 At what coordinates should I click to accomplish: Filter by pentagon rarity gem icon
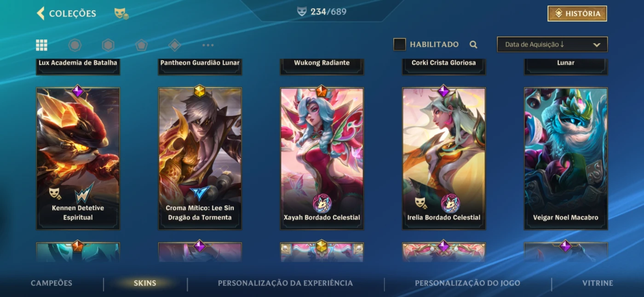click(141, 45)
